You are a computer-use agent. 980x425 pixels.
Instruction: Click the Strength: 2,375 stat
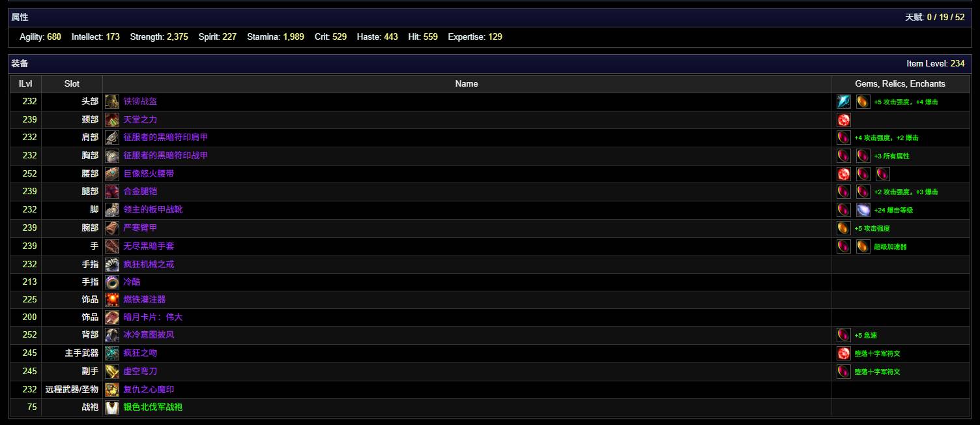click(x=159, y=37)
